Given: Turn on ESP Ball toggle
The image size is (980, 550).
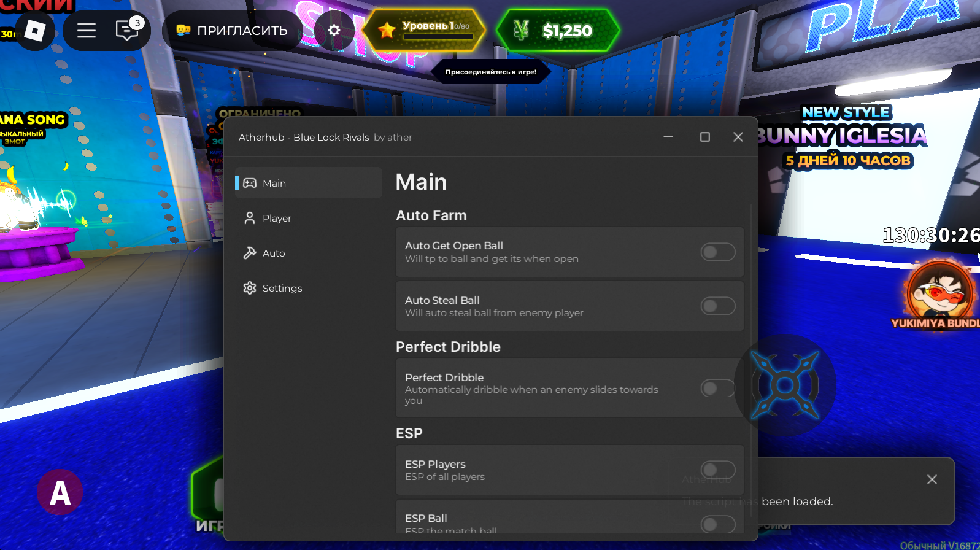Looking at the screenshot, I should pyautogui.click(x=718, y=524).
